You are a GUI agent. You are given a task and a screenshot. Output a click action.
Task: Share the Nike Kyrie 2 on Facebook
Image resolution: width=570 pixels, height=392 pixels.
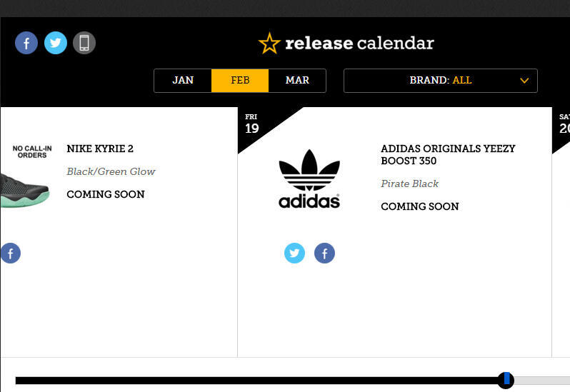coord(10,253)
